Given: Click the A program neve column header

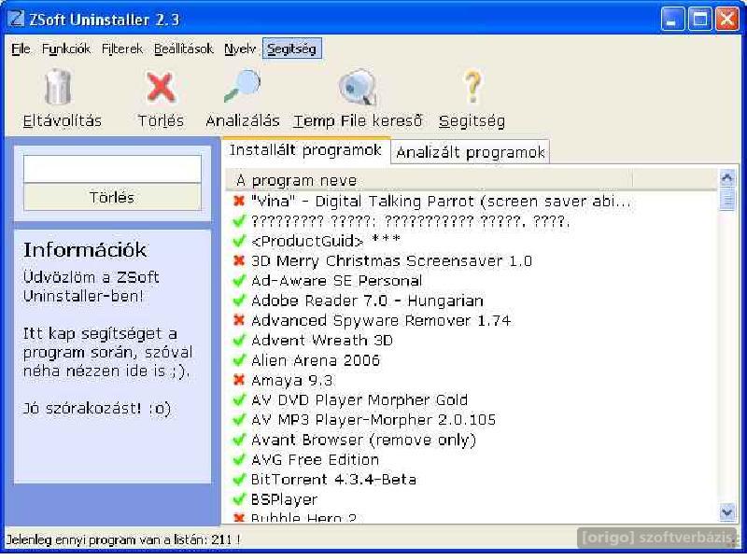Looking at the screenshot, I should [x=430, y=180].
